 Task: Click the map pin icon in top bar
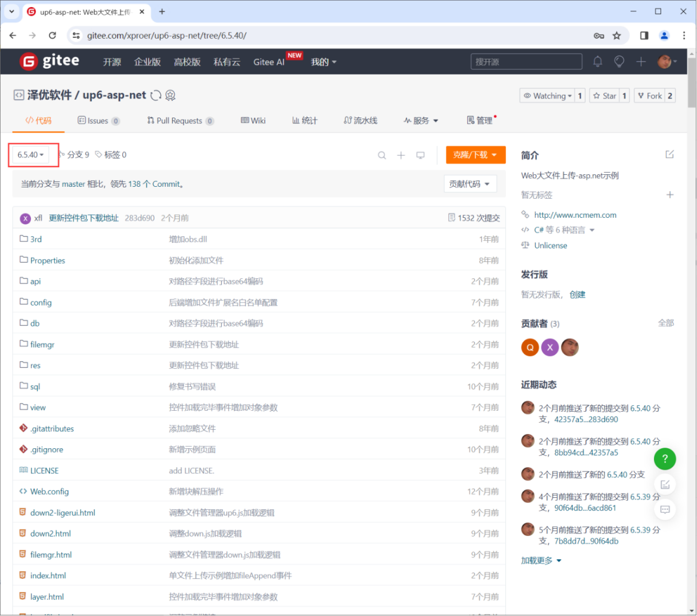coord(619,61)
